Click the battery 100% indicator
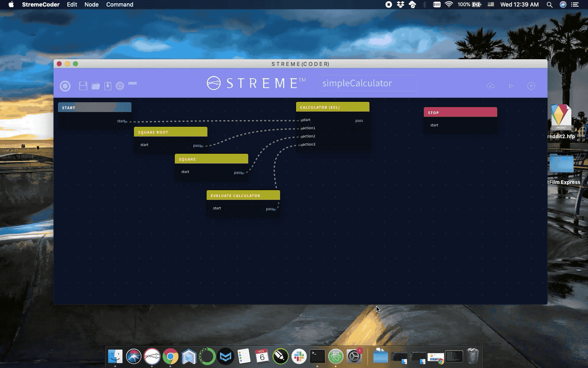588x368 pixels. tap(469, 4)
